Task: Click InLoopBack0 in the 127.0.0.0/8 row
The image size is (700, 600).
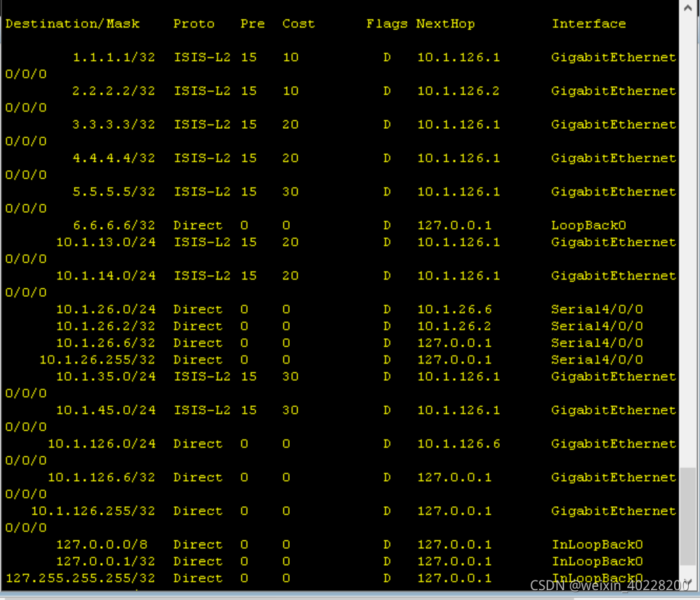Action: (x=597, y=544)
